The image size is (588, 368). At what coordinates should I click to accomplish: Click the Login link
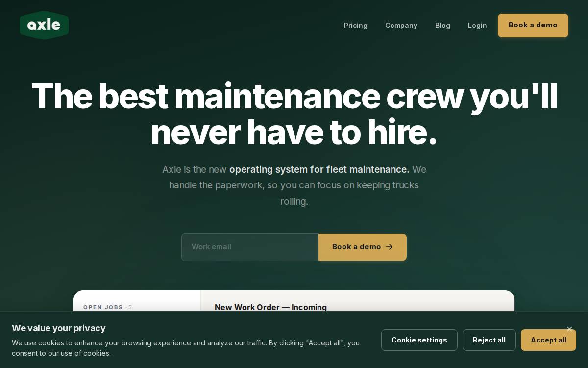tap(477, 26)
